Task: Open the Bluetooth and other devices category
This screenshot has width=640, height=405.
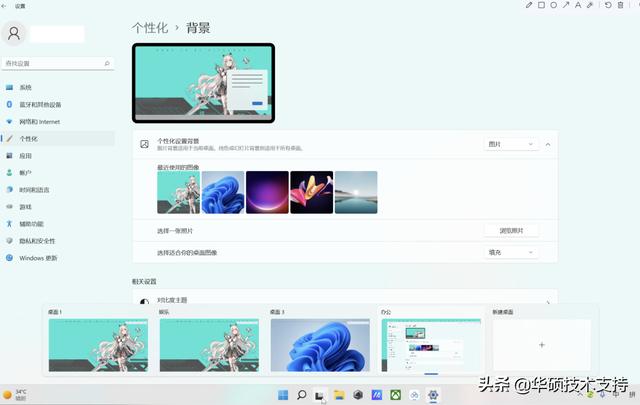Action: (x=58, y=105)
